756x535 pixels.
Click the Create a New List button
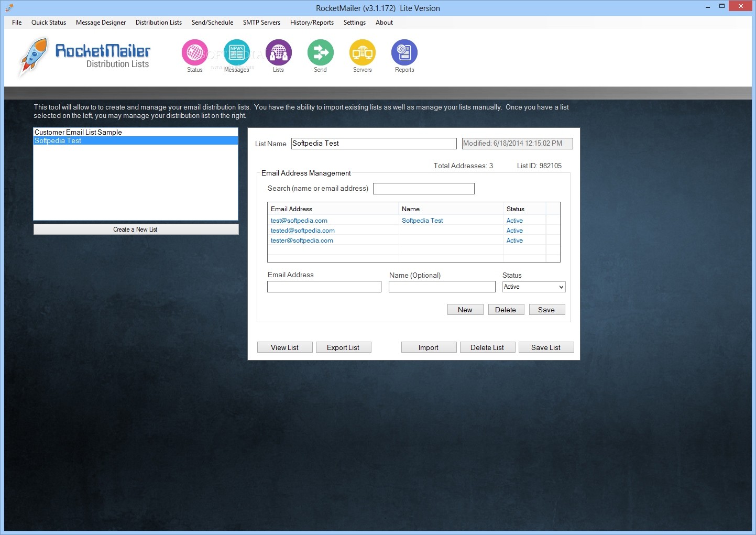click(136, 230)
